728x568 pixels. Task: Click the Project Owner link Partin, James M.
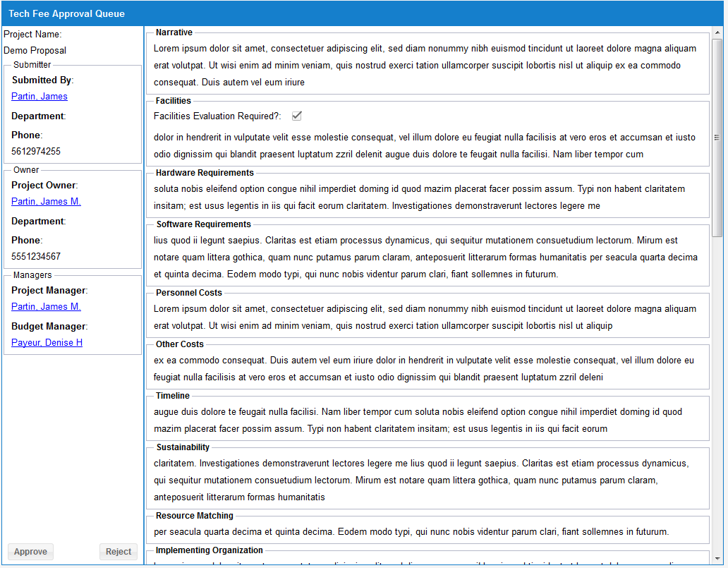(46, 202)
